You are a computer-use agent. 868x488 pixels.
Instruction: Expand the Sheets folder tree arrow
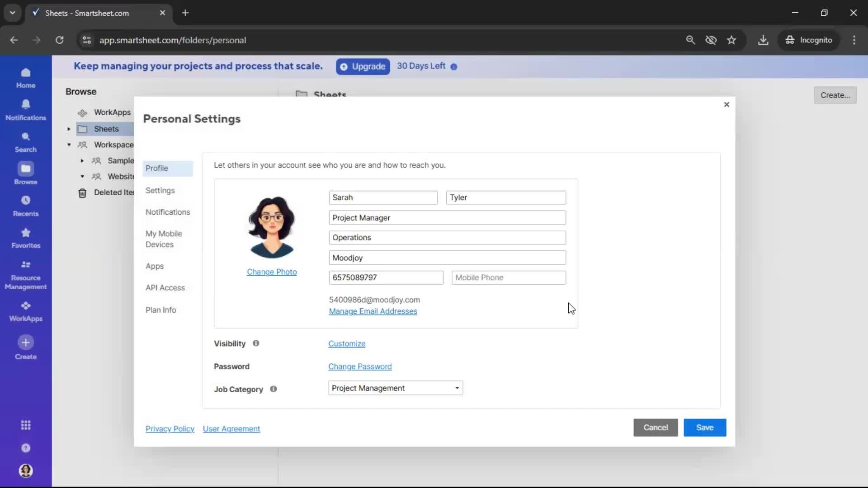click(69, 129)
